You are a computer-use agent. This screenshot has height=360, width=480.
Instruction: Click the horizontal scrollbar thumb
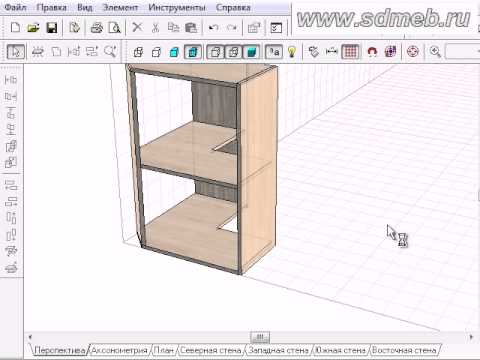(x=260, y=337)
